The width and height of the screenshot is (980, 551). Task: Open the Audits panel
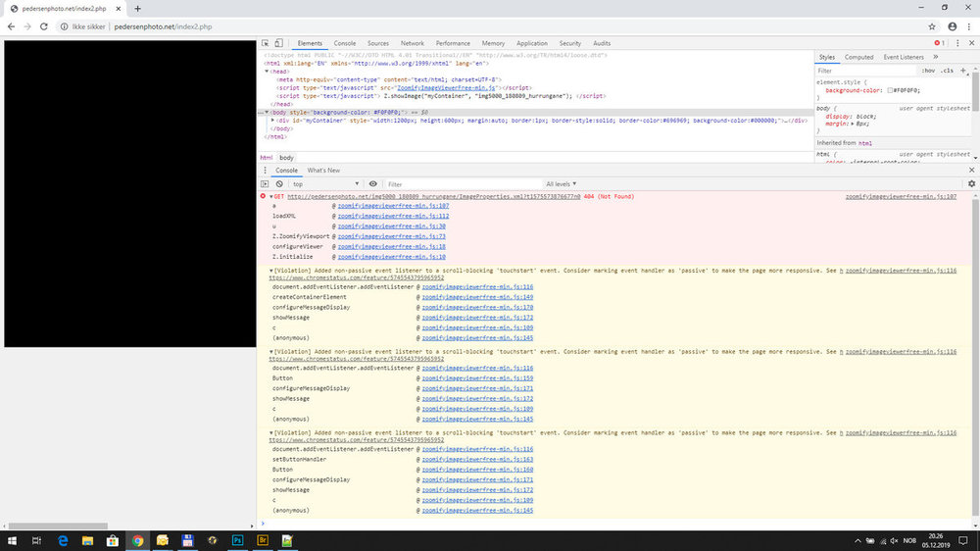[602, 43]
